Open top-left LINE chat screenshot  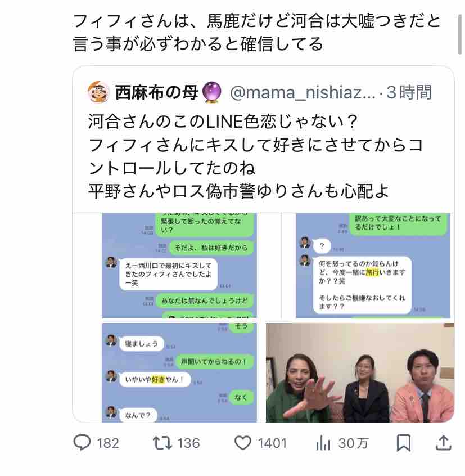(x=179, y=266)
